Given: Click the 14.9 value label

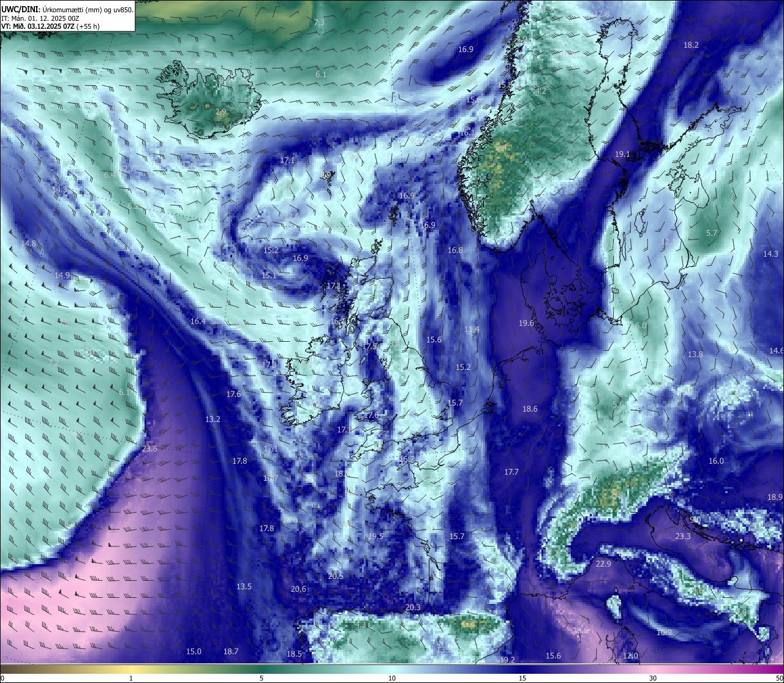Looking at the screenshot, I should [62, 275].
